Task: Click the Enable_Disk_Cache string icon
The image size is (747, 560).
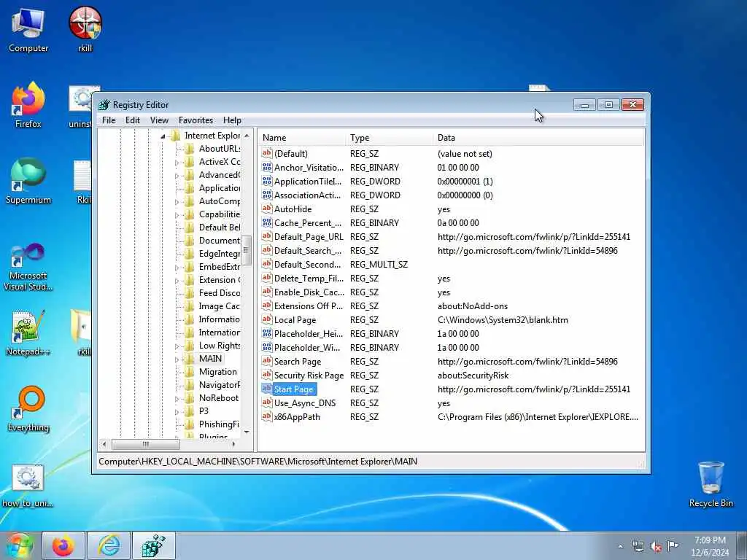Action: 267,292
